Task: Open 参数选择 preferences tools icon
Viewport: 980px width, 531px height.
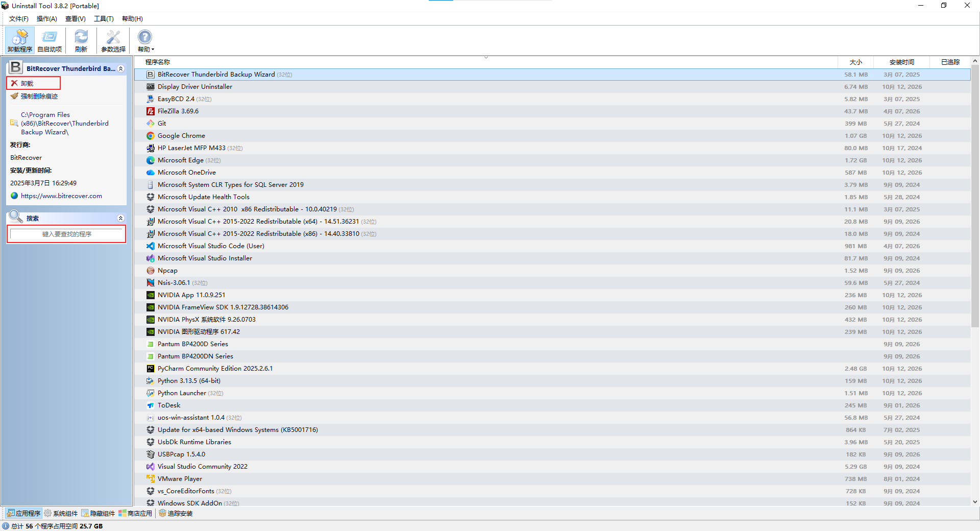Action: (x=113, y=40)
